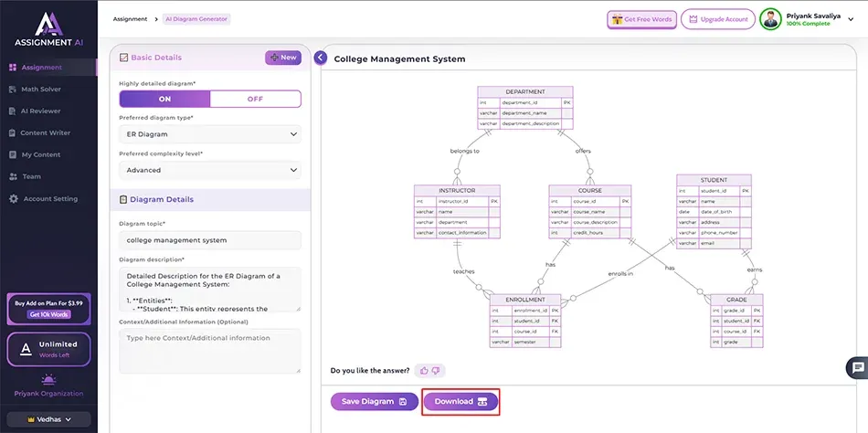868x433 pixels.
Task: Click the Get Free Words button
Action: click(x=642, y=19)
